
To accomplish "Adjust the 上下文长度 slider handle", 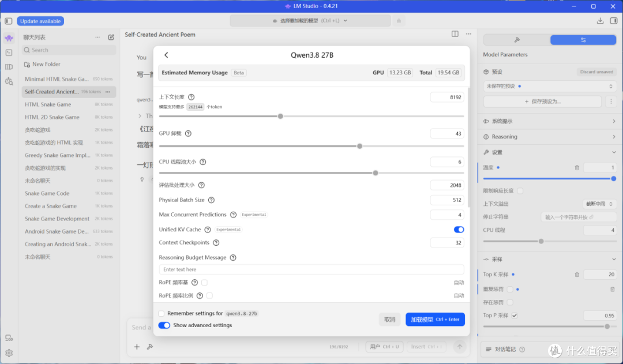I will point(280,117).
